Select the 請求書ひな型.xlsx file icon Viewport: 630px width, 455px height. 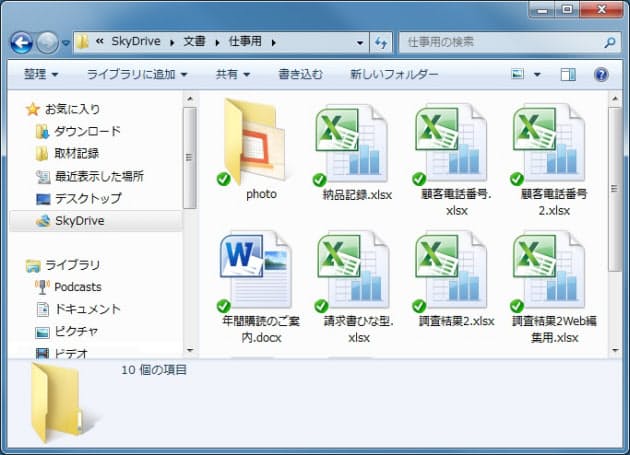tap(352, 270)
